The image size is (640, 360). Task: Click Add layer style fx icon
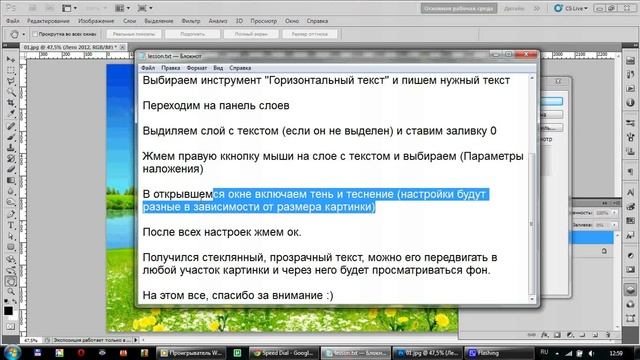545,335
